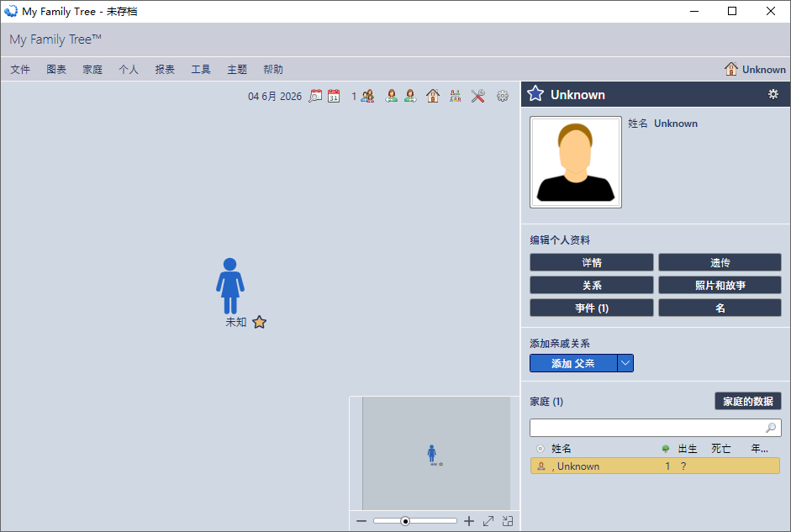
Task: Open the calendar search icon
Action: coord(315,96)
